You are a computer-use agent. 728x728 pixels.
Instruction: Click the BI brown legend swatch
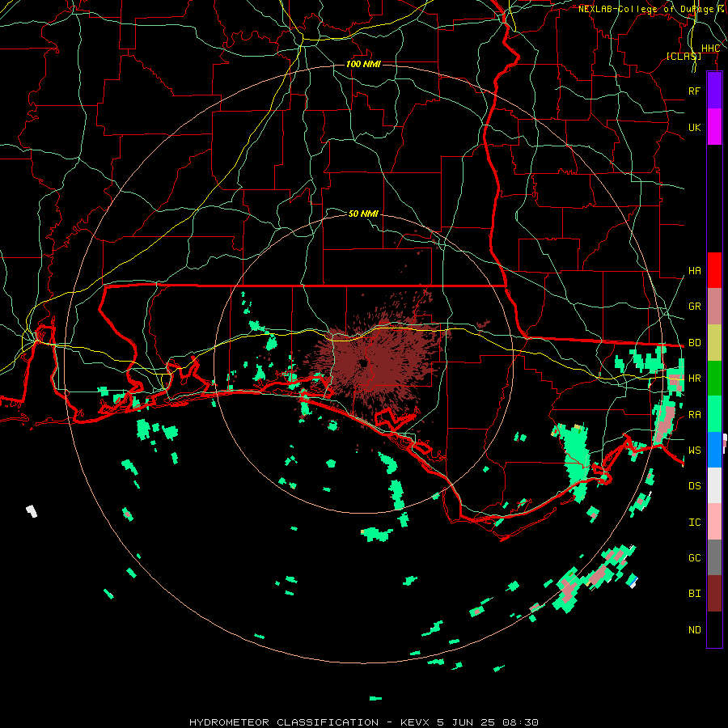click(x=714, y=594)
